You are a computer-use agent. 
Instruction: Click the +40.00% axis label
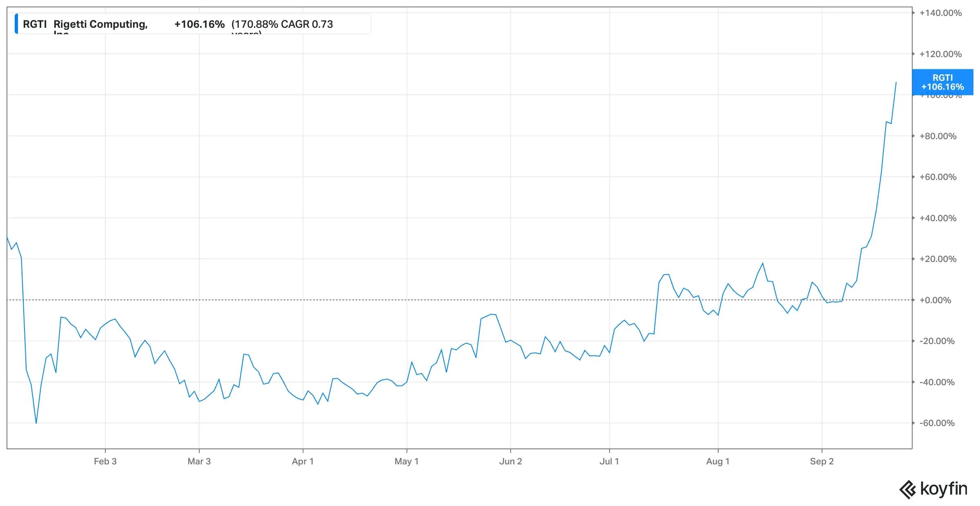938,218
